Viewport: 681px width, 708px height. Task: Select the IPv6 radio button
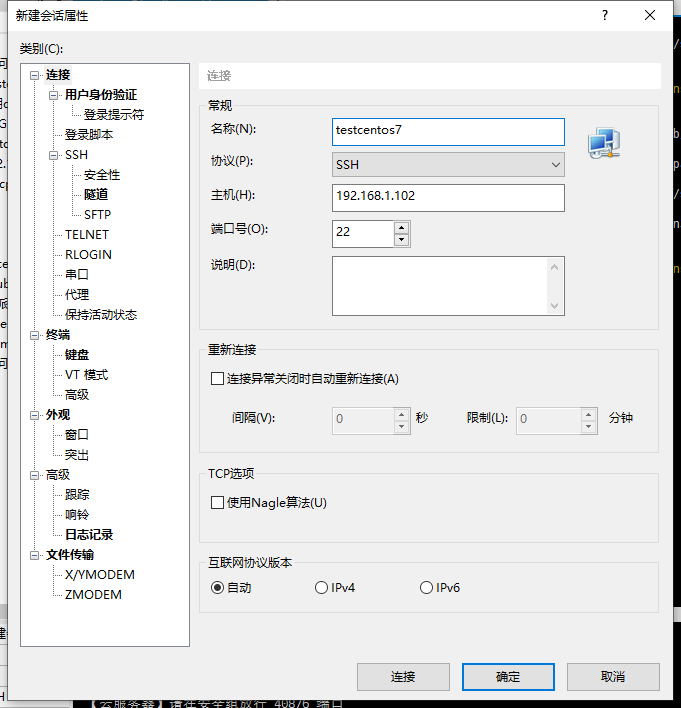point(426,587)
